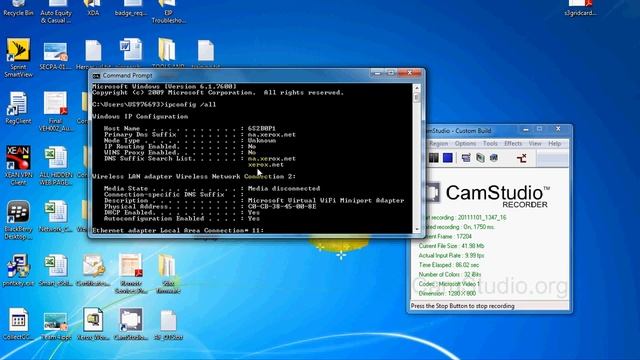The image size is (640, 360).
Task: Select the BlackBerry Desktop shortcut
Action: point(18,220)
